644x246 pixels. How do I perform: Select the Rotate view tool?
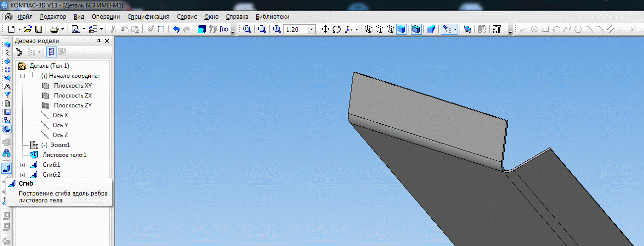point(337,29)
